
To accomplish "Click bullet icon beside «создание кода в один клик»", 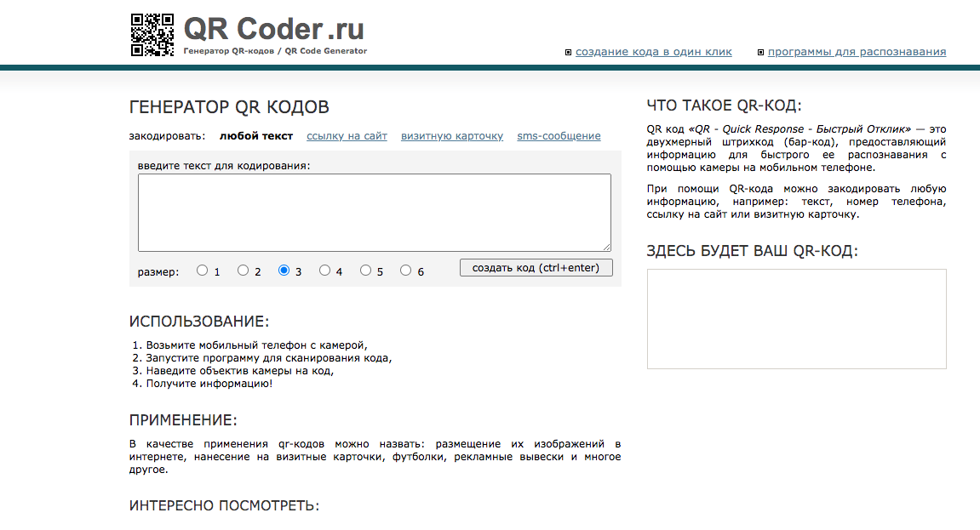I will click(x=568, y=53).
